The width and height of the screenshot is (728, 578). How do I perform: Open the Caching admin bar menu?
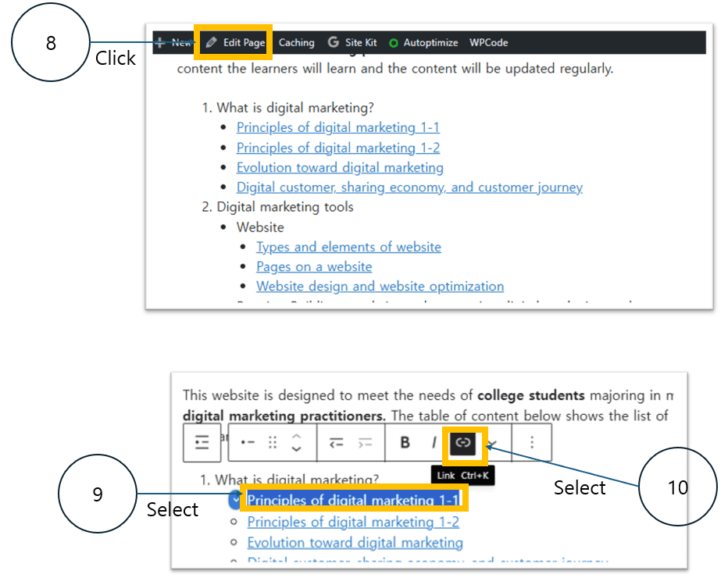point(297,43)
